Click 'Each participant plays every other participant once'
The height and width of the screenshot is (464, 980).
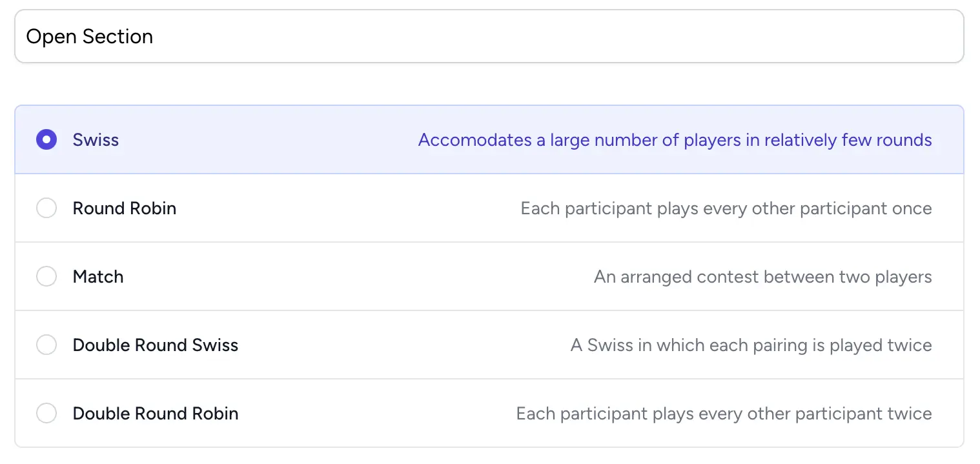[x=726, y=208]
